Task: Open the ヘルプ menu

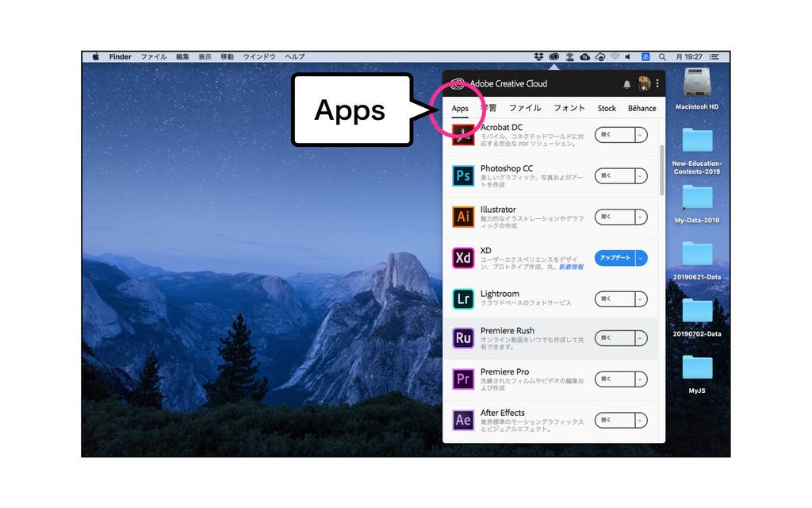Action: [x=295, y=57]
